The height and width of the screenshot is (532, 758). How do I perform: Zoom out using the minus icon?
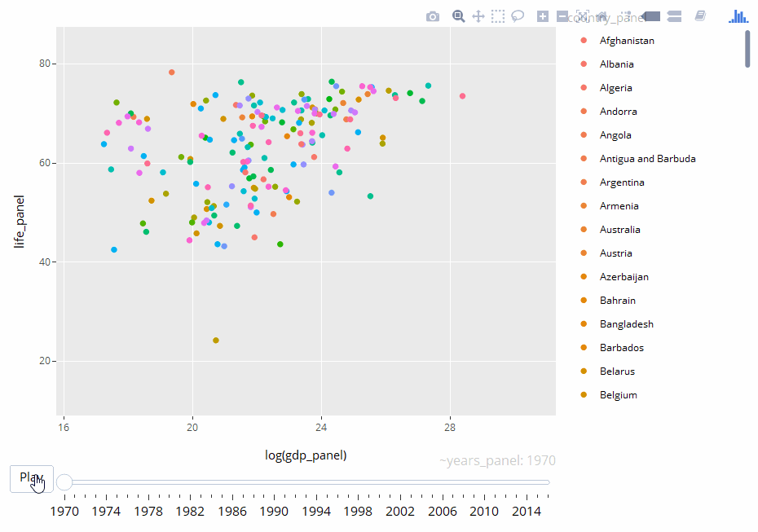coord(562,15)
